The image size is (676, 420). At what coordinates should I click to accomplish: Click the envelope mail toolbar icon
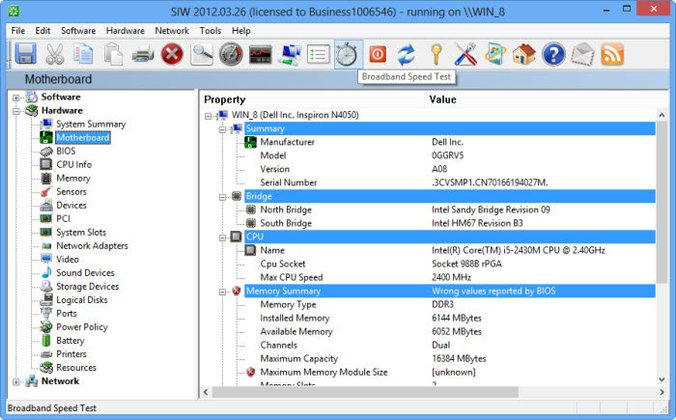[x=583, y=54]
